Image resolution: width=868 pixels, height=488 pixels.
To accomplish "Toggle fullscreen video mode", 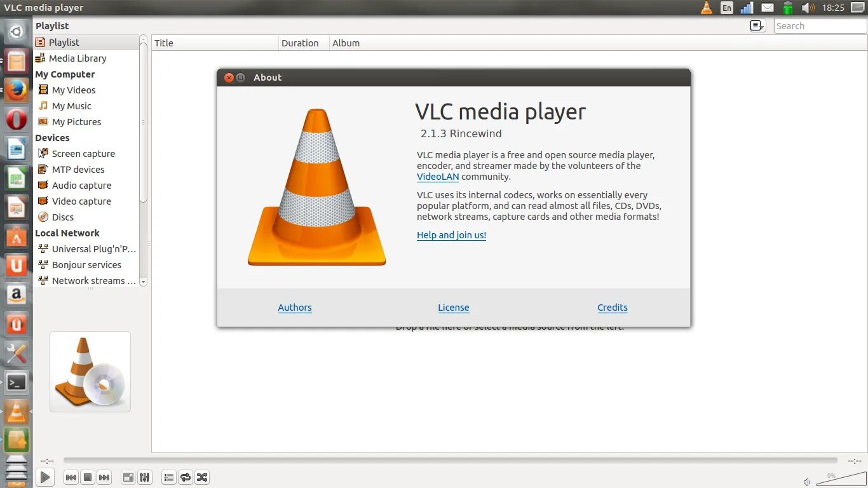I will pyautogui.click(x=128, y=477).
